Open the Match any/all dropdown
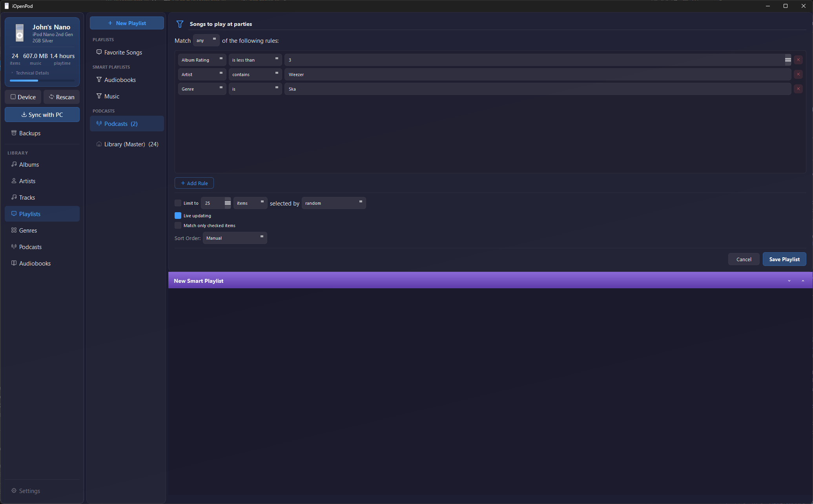The image size is (813, 504). (206, 40)
